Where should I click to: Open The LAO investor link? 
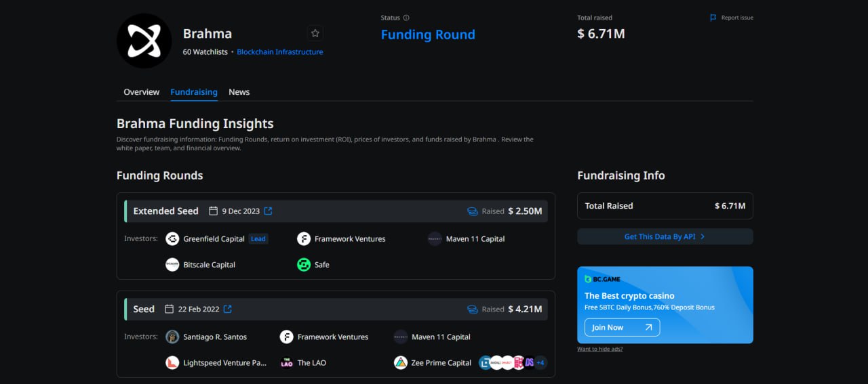pos(312,363)
